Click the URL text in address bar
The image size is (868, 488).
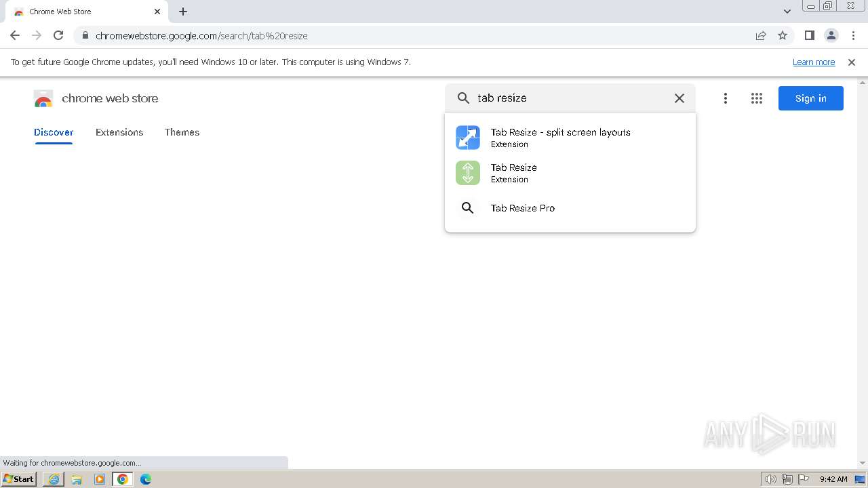tap(201, 36)
